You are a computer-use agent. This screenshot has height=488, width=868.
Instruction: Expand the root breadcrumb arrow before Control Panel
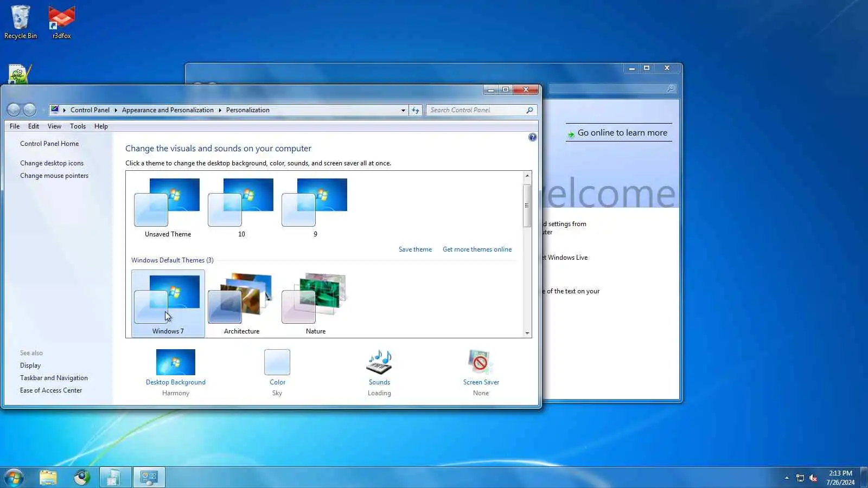pyautogui.click(x=65, y=110)
